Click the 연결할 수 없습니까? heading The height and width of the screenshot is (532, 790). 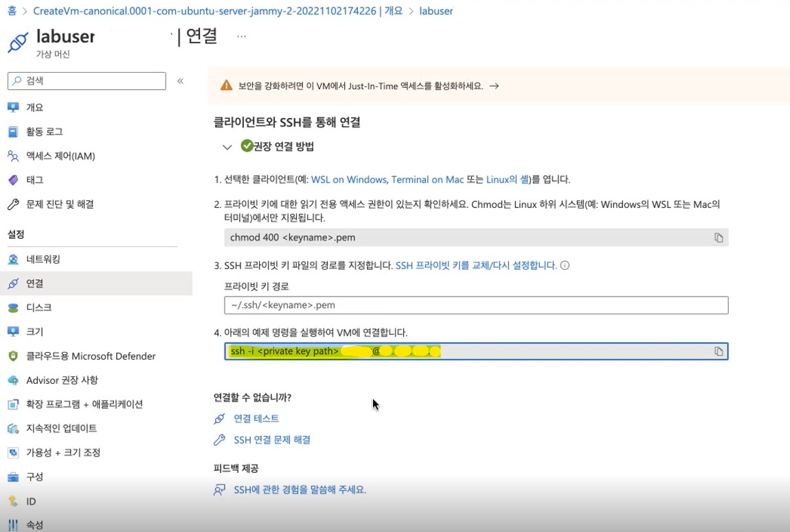(x=252, y=397)
